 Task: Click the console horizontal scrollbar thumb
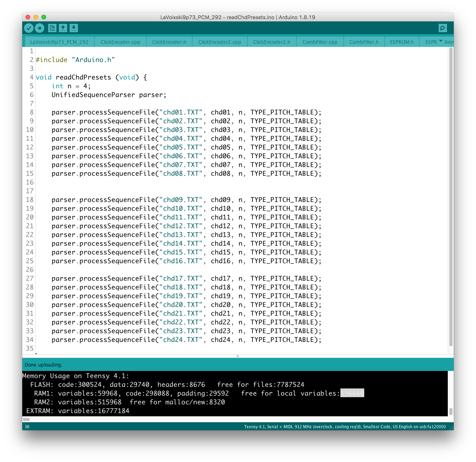26,419
